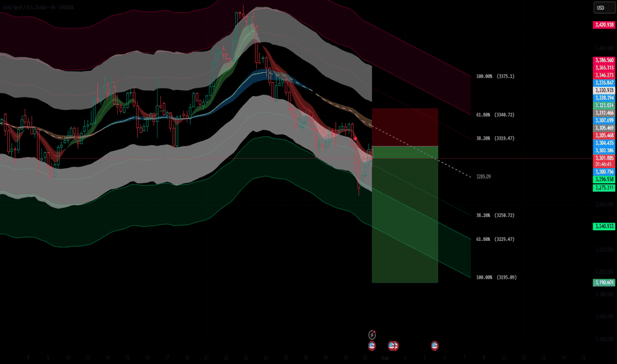Click the 3,140.000 price axis tick

point(604,339)
